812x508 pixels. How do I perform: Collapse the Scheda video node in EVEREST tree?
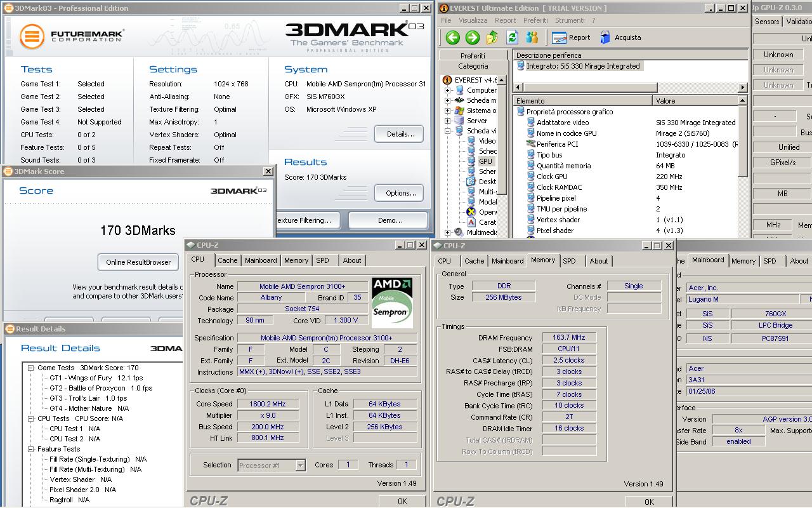tap(447, 131)
